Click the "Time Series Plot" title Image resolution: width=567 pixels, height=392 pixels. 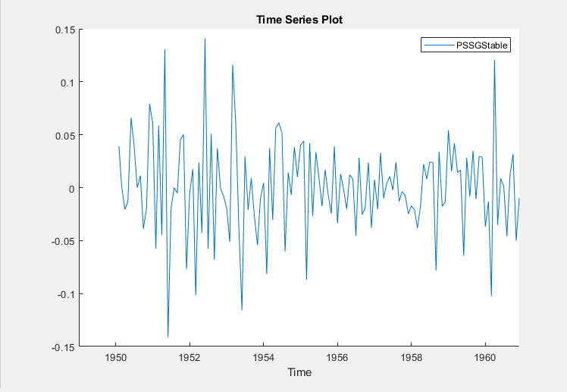click(x=299, y=19)
